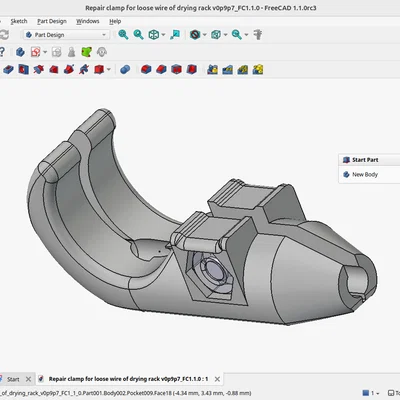Image resolution: width=400 pixels, height=400 pixels.
Task: Click the status bar Face18 coordinates text
Action: tap(125, 393)
